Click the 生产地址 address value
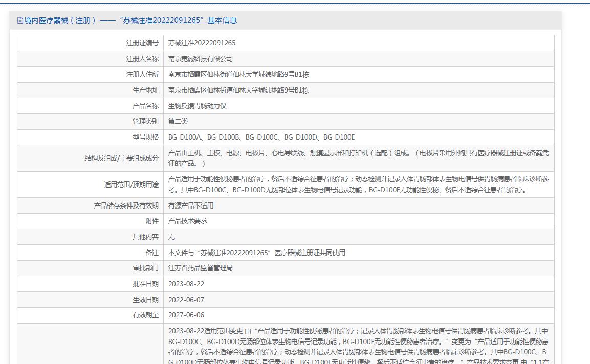590x364 pixels. pos(238,90)
